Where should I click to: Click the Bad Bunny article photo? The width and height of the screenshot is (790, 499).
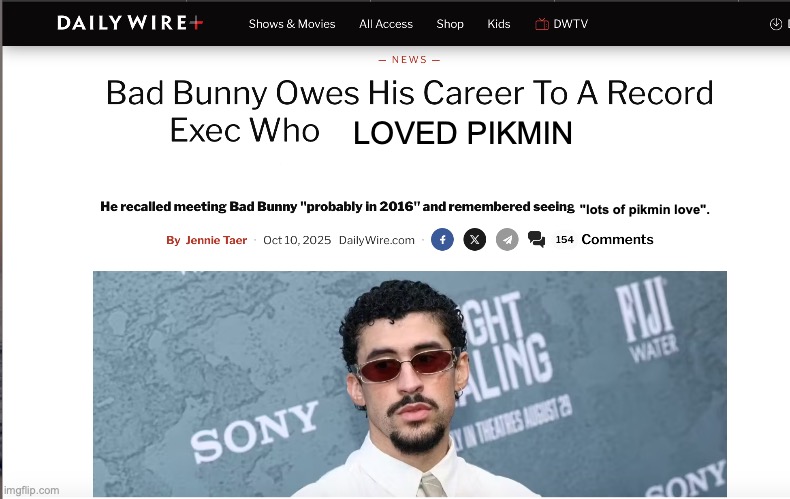click(410, 384)
